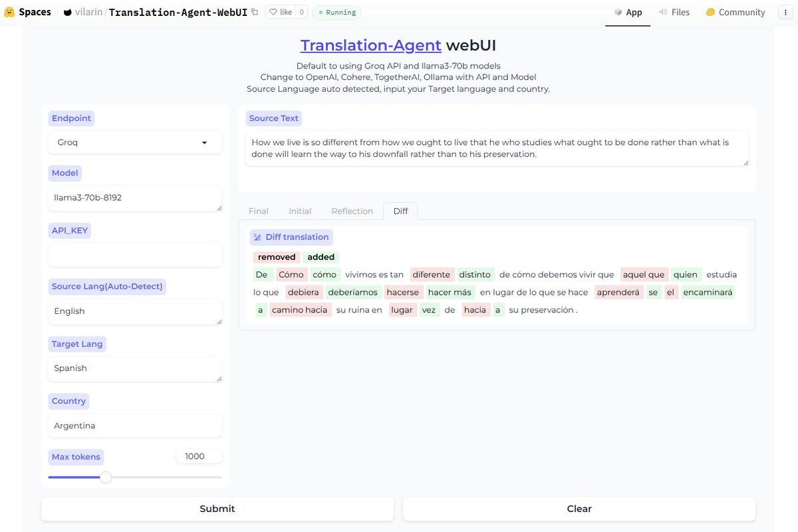Image resolution: width=798 pixels, height=532 pixels.
Task: Open the three-dot overflow menu
Action: pyautogui.click(x=786, y=12)
